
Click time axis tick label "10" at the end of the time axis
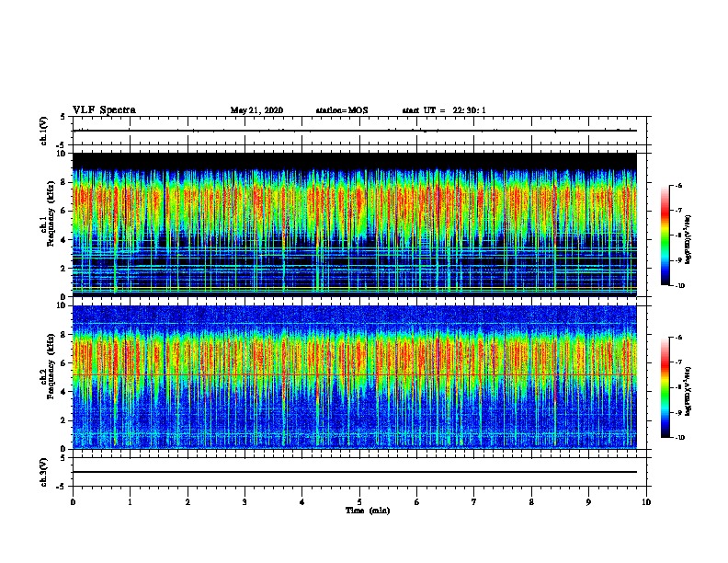point(646,502)
